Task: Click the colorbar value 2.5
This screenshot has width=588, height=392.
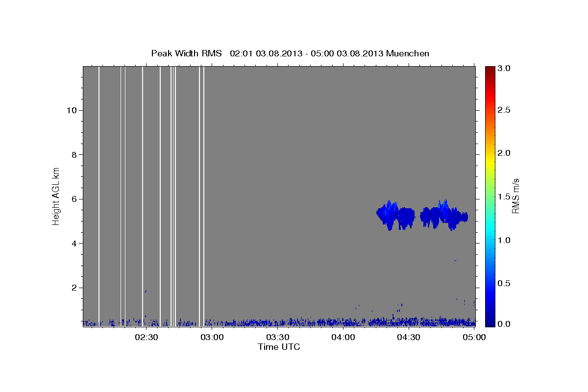Action: pos(505,110)
